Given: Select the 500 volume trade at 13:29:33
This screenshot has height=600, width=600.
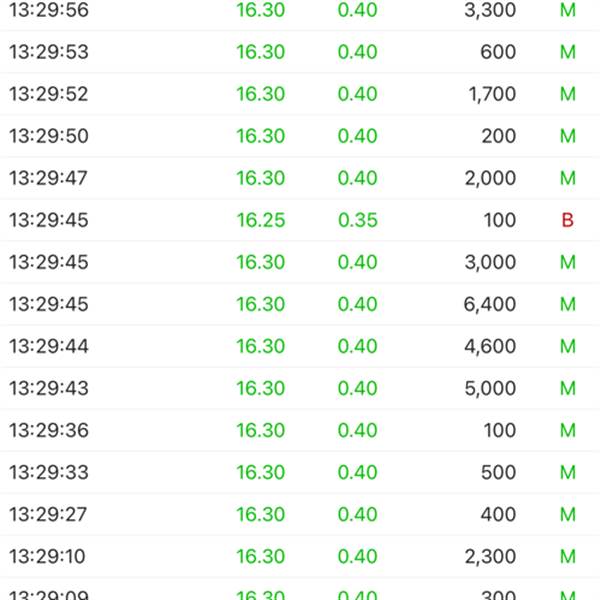Looking at the screenshot, I should [300, 473].
